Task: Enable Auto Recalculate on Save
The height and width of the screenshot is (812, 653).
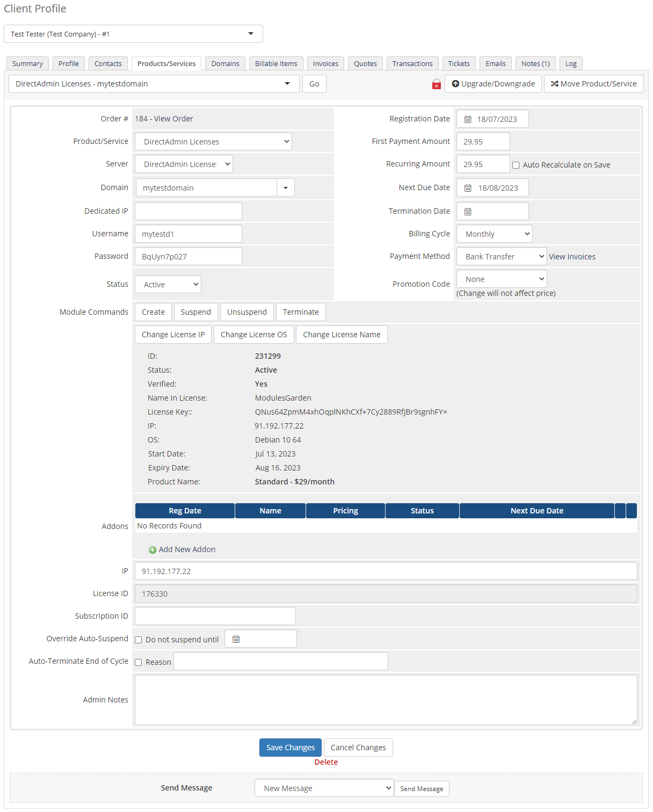Action: click(516, 165)
